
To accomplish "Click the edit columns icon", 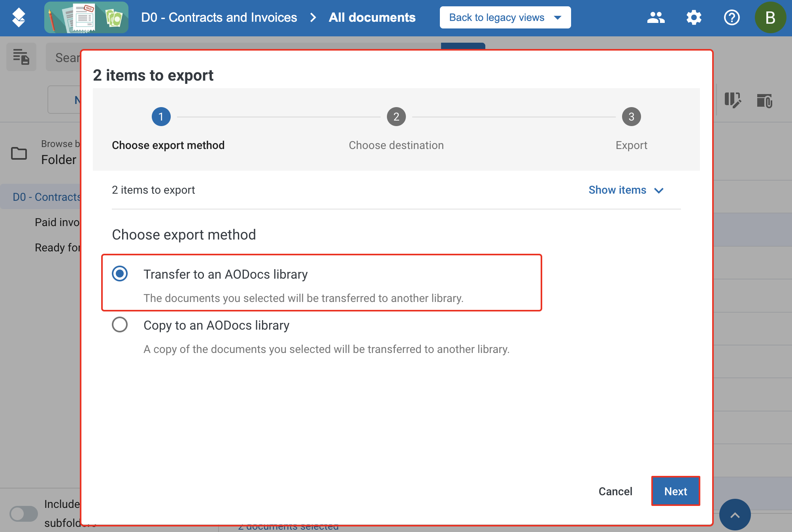I will 732,100.
